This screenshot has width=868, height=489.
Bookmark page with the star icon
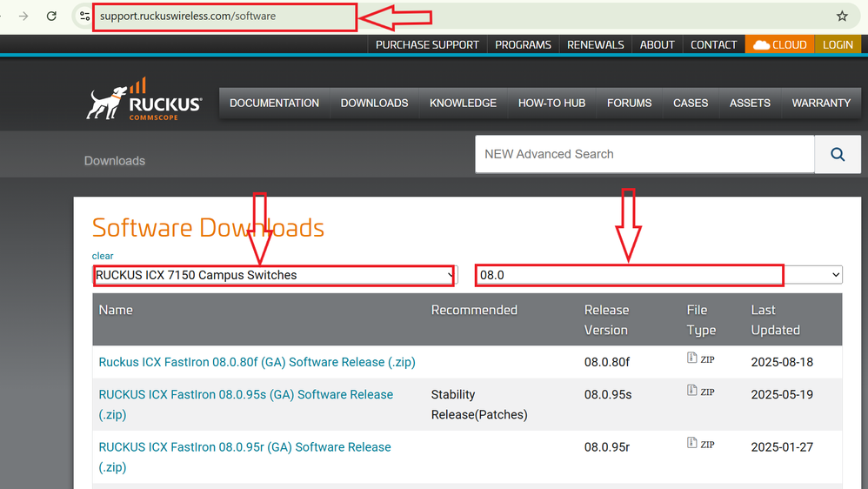pos(842,17)
